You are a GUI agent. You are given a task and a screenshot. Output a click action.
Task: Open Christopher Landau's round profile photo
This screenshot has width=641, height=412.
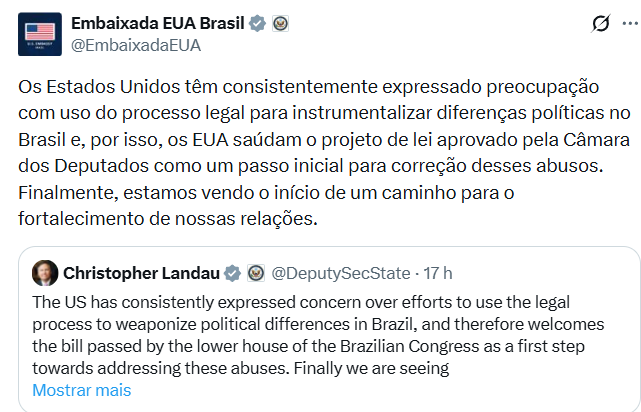45,273
